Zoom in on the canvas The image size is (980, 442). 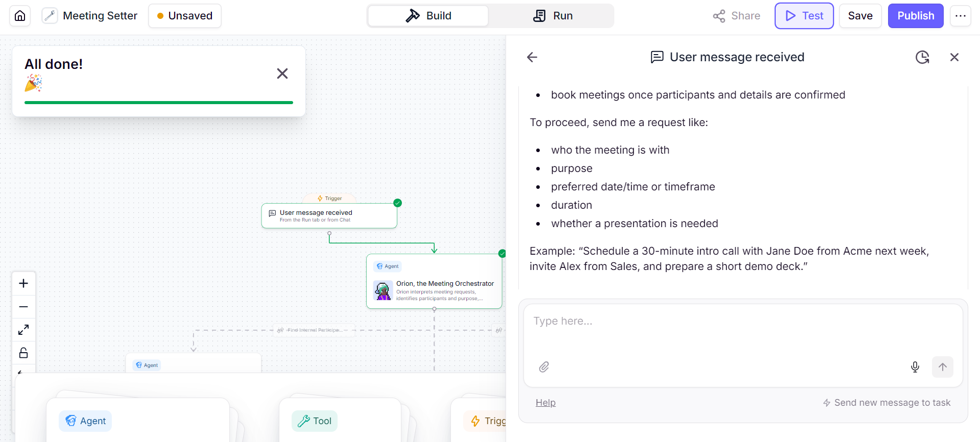coord(23,283)
